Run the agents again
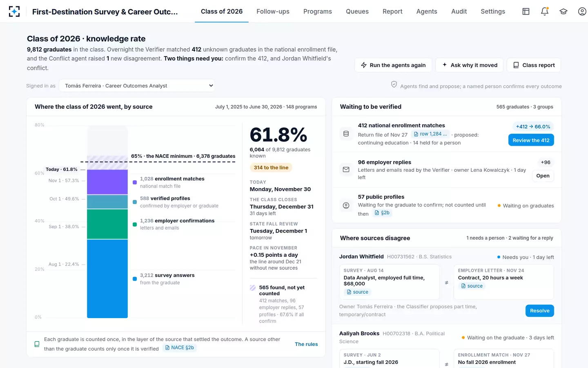Screen dimensions: 588x368 coord(394,65)
